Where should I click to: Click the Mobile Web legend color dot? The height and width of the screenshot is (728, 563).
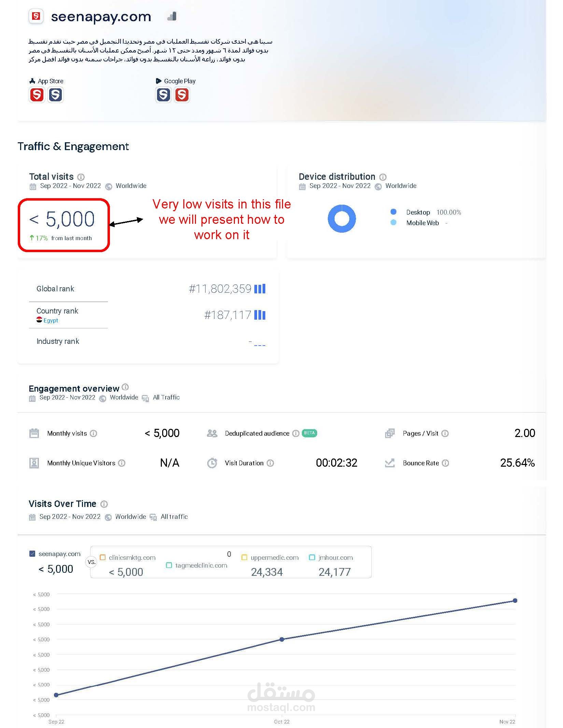393,222
